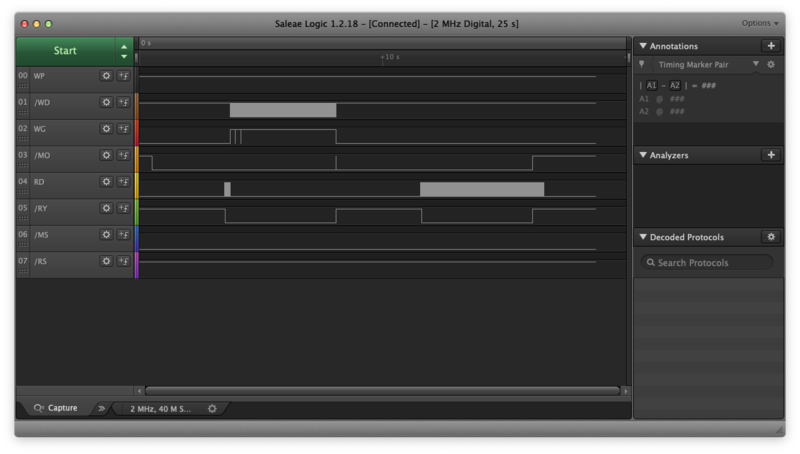The height and width of the screenshot is (454, 800).
Task: Add a new analyzer with plus button
Action: pos(771,155)
